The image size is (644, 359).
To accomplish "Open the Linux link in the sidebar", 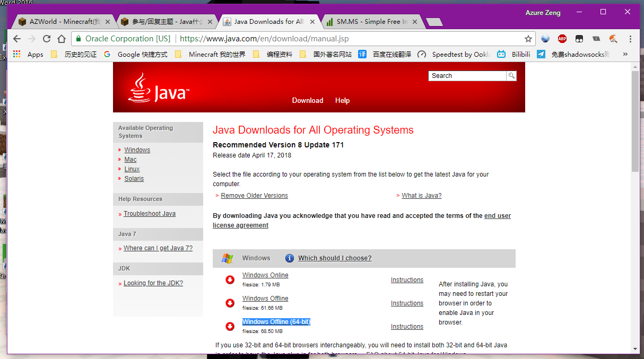I will click(x=132, y=169).
